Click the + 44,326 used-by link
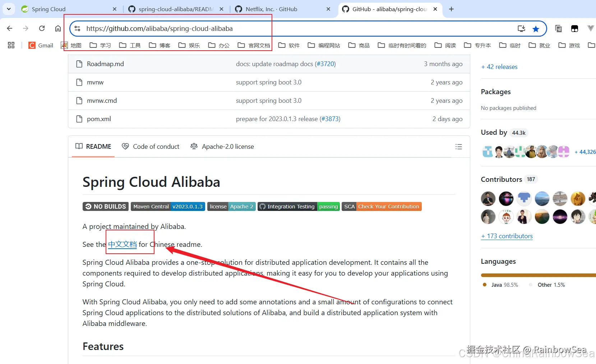This screenshot has width=596, height=364. [585, 152]
